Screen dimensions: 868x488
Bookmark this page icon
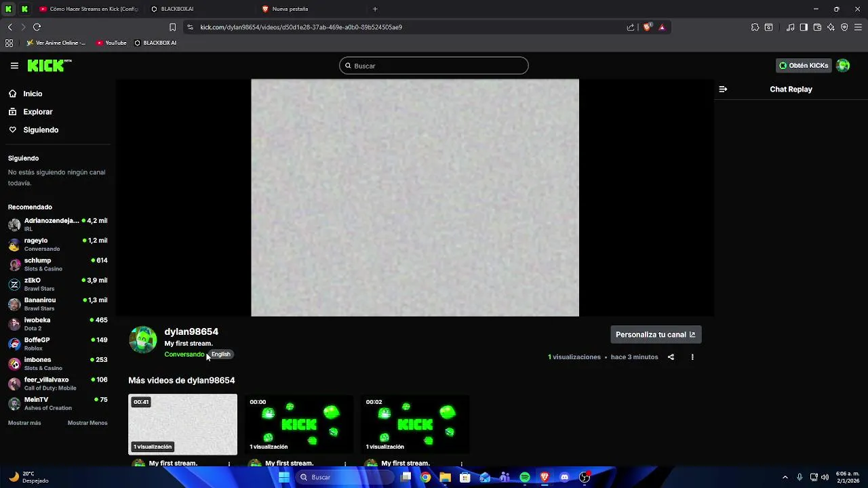pyautogui.click(x=172, y=27)
